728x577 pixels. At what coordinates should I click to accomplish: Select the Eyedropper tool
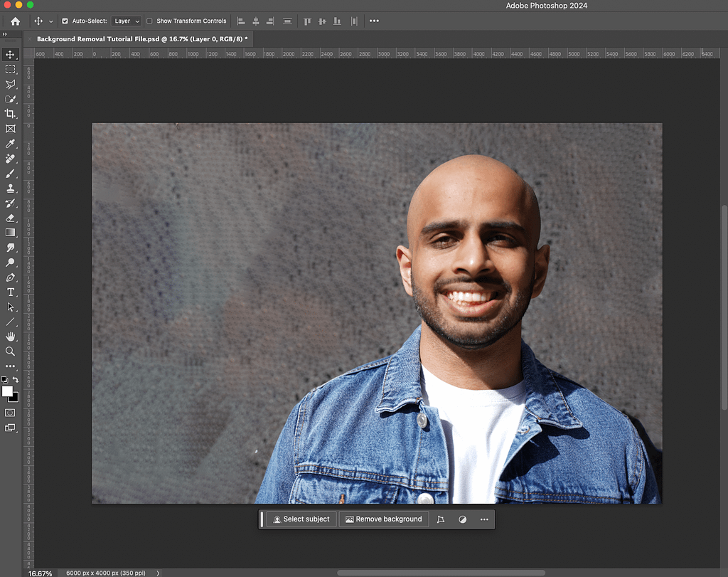tap(10, 144)
